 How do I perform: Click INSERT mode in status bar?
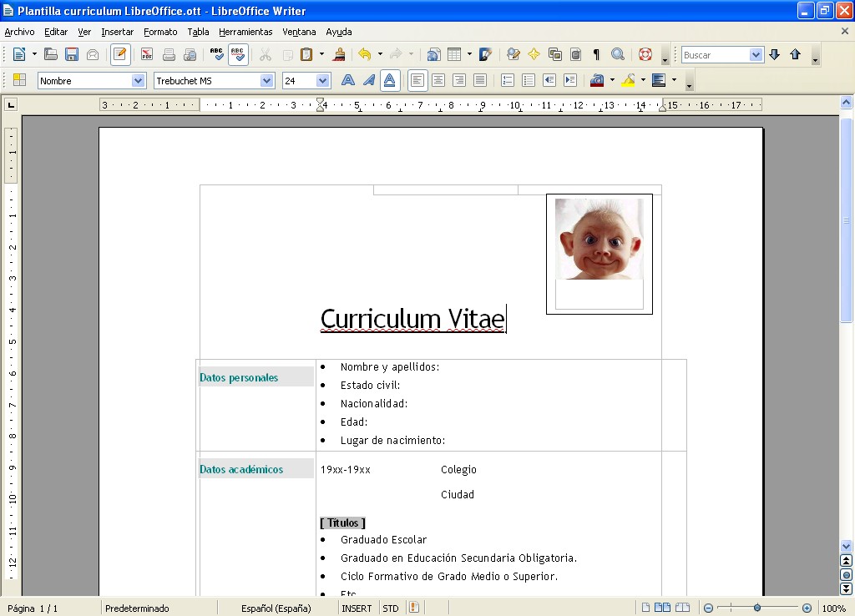(357, 608)
